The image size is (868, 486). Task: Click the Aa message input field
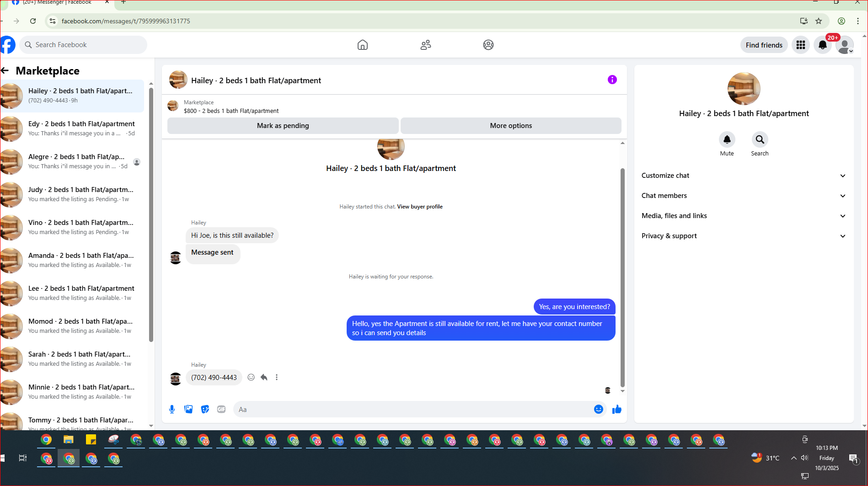tap(414, 409)
